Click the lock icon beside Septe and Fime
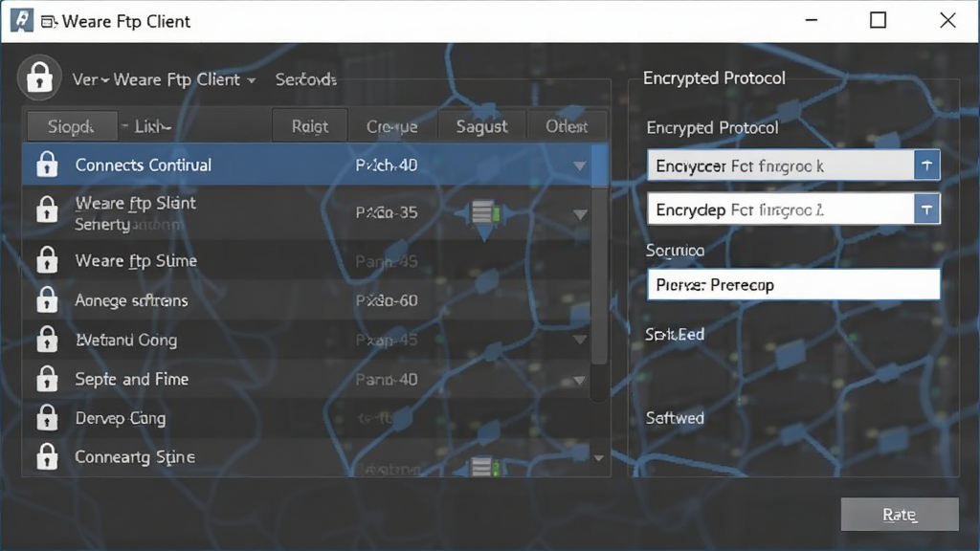980x551 pixels. click(47, 379)
